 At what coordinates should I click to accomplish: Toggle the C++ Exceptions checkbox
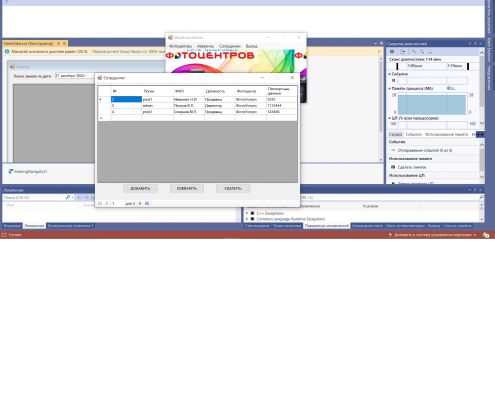[253, 213]
